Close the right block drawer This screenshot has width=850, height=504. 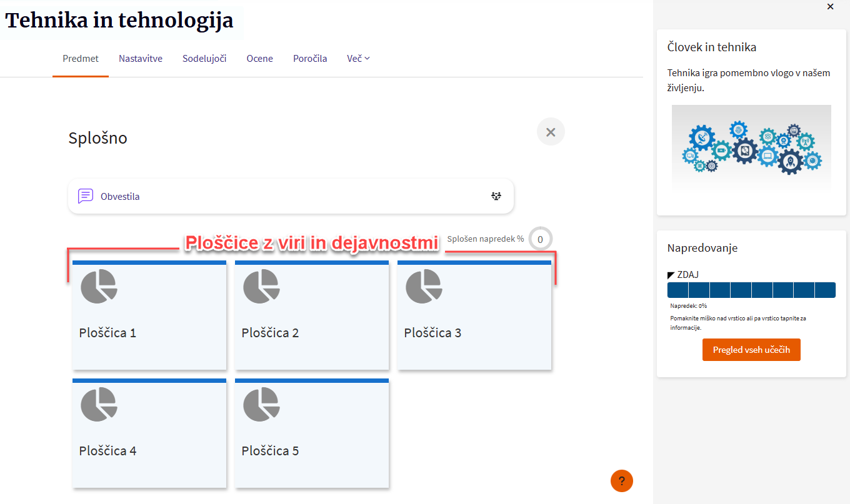(x=830, y=7)
